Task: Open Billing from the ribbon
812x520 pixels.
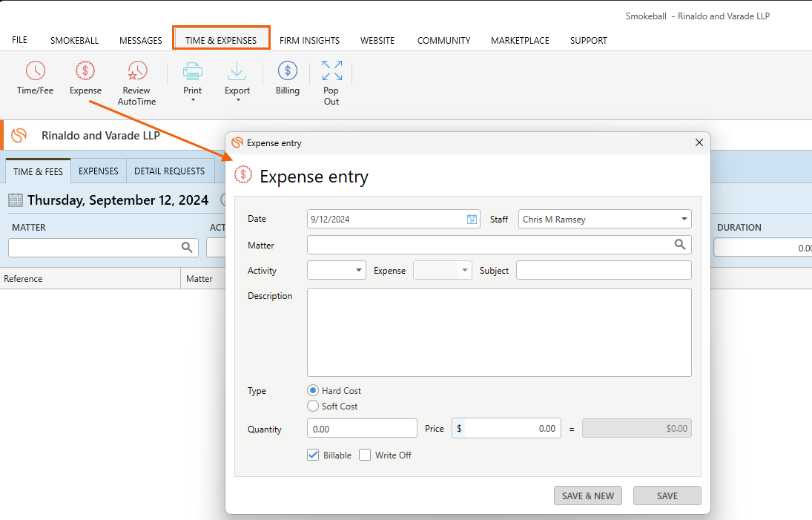Action: pos(288,78)
